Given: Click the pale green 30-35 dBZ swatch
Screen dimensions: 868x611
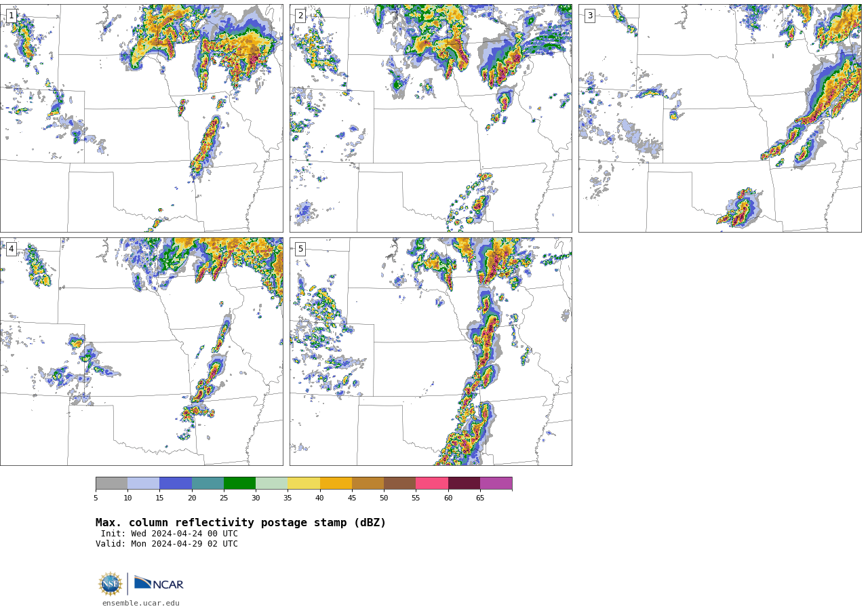Looking at the screenshot, I should (x=272, y=483).
